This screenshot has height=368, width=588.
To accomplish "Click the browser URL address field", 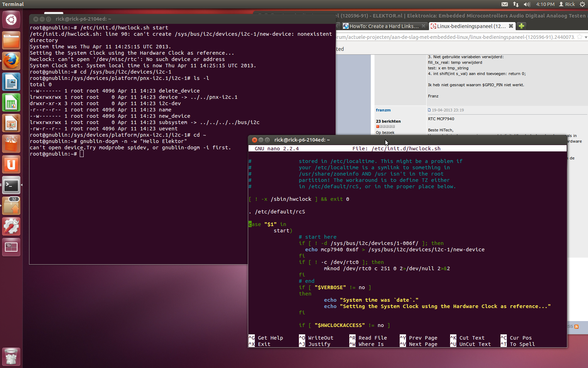I will [x=455, y=37].
